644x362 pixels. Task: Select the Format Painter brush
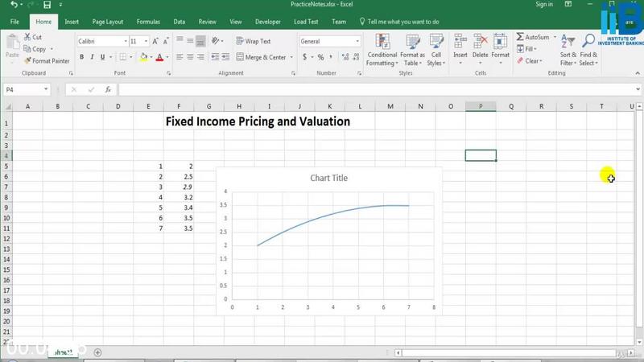(27, 61)
